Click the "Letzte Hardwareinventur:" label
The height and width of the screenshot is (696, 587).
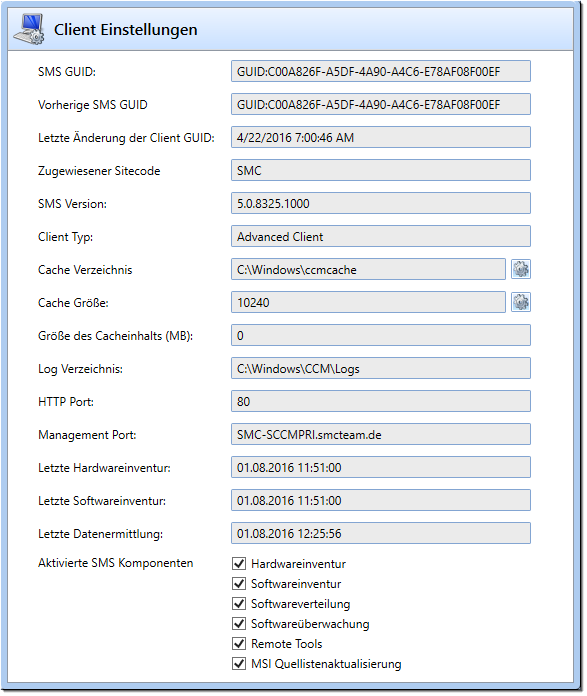(104, 468)
